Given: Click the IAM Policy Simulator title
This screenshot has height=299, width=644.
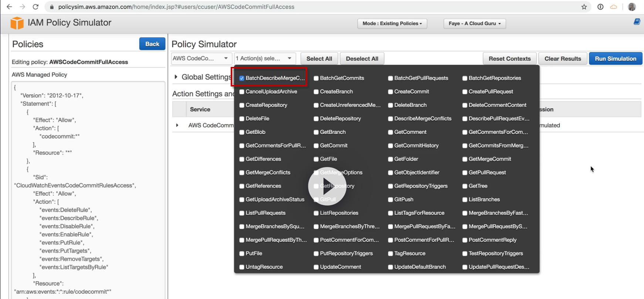Looking at the screenshot, I should [x=70, y=23].
